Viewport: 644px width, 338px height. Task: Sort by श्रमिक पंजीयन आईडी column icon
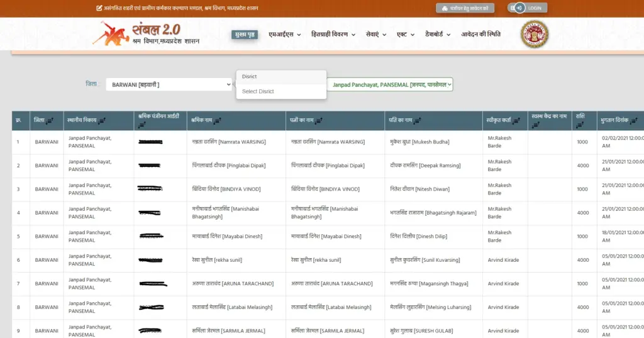tap(142, 125)
